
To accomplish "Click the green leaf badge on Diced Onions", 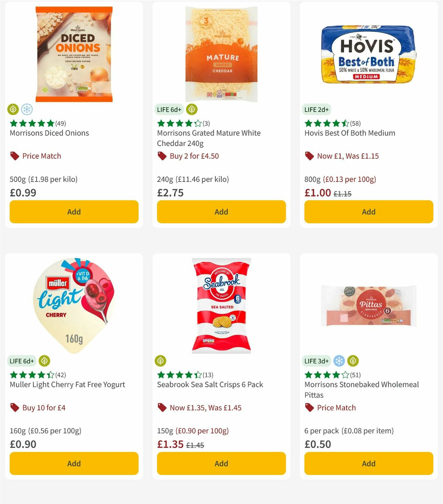I will (x=13, y=109).
